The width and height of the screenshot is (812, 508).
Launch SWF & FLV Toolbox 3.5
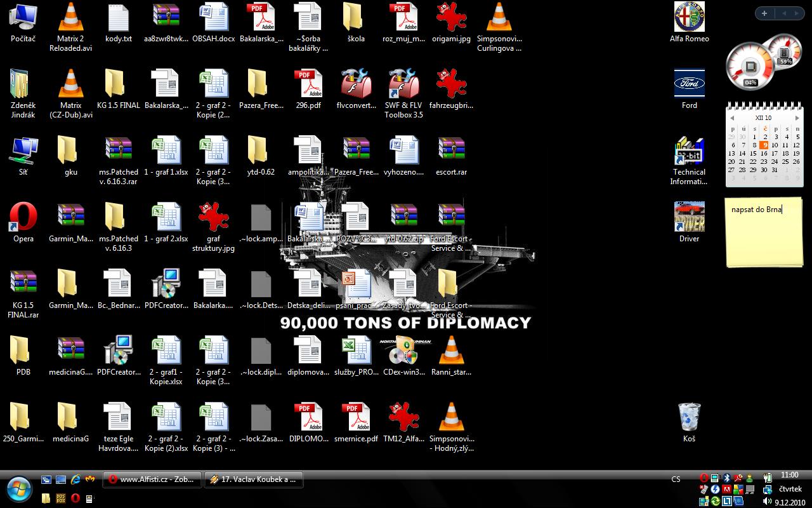pos(403,85)
